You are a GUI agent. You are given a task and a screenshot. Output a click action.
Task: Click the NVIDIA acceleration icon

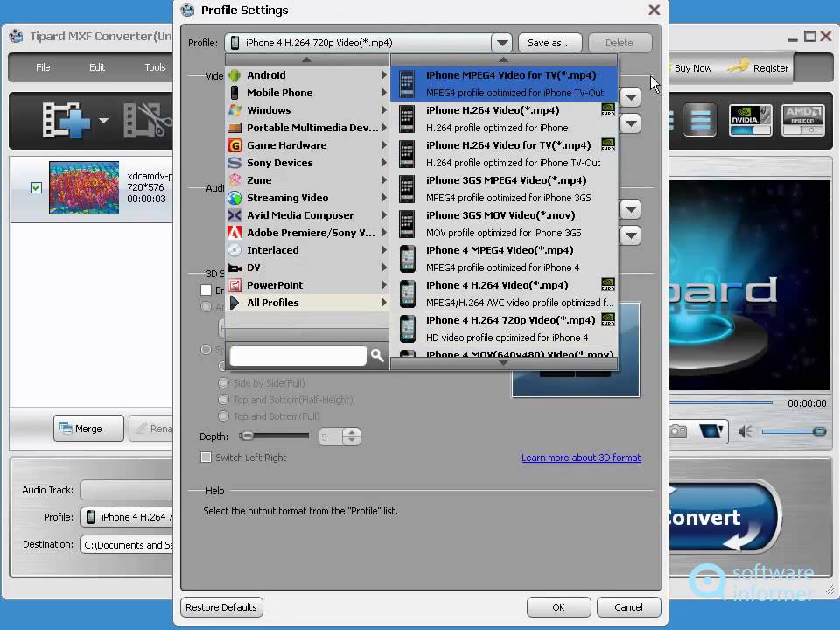tap(750, 120)
